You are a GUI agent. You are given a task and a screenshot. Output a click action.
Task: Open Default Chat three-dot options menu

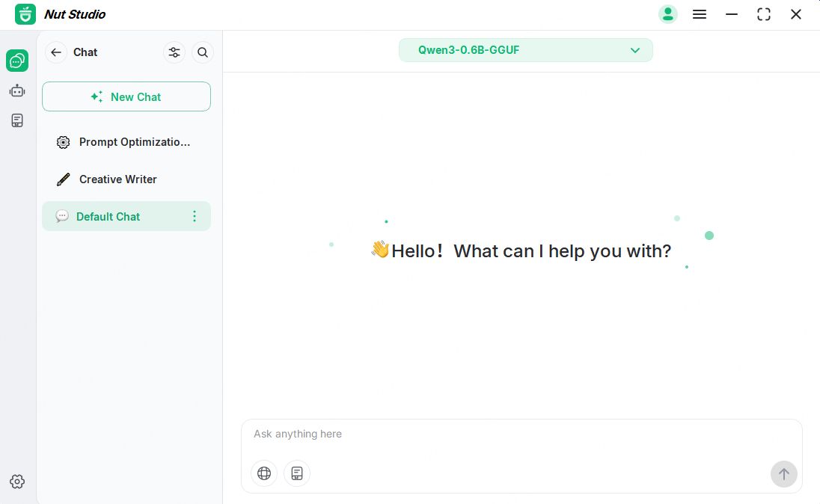pyautogui.click(x=195, y=216)
